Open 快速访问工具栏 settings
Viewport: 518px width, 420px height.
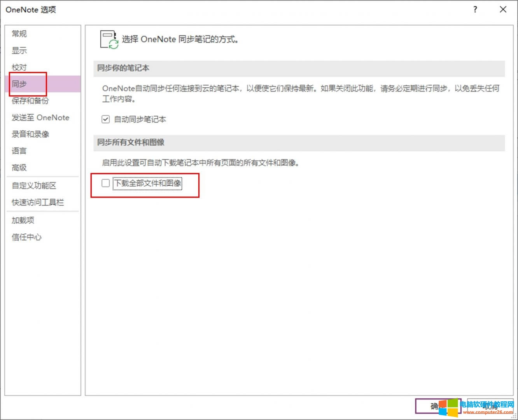click(38, 202)
